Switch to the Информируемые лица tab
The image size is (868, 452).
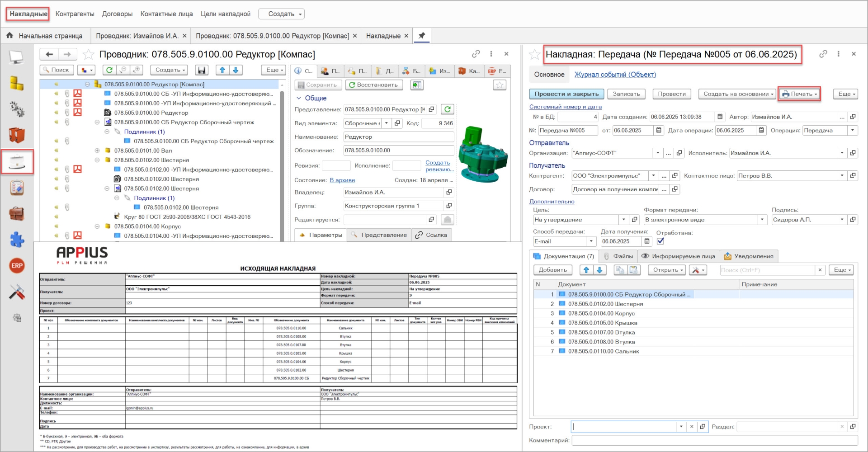pyautogui.click(x=678, y=256)
